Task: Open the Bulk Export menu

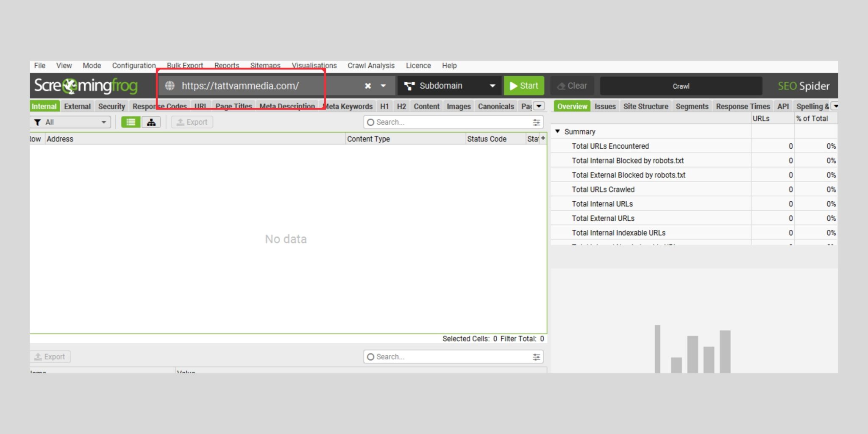Action: coord(185,65)
